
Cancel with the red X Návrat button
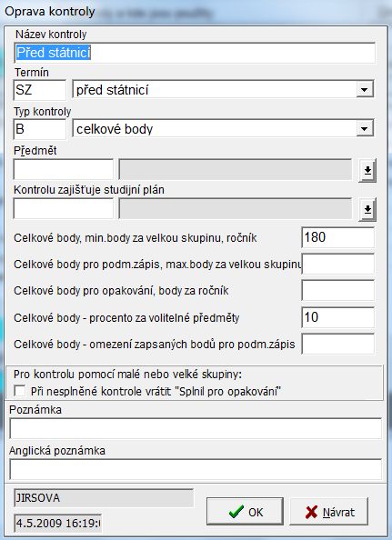coord(329,512)
